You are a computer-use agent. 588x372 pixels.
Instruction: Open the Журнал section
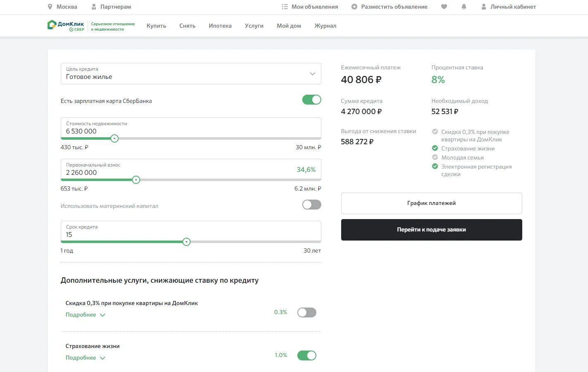coord(325,26)
